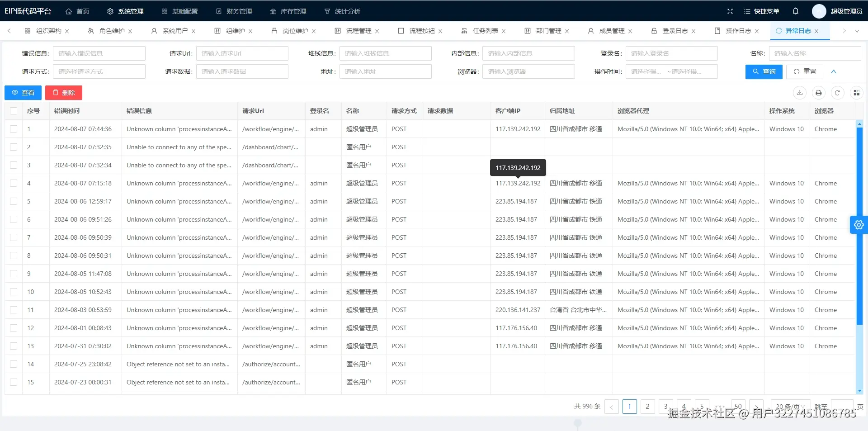Click IP cell 220.136.141.237

point(518,310)
